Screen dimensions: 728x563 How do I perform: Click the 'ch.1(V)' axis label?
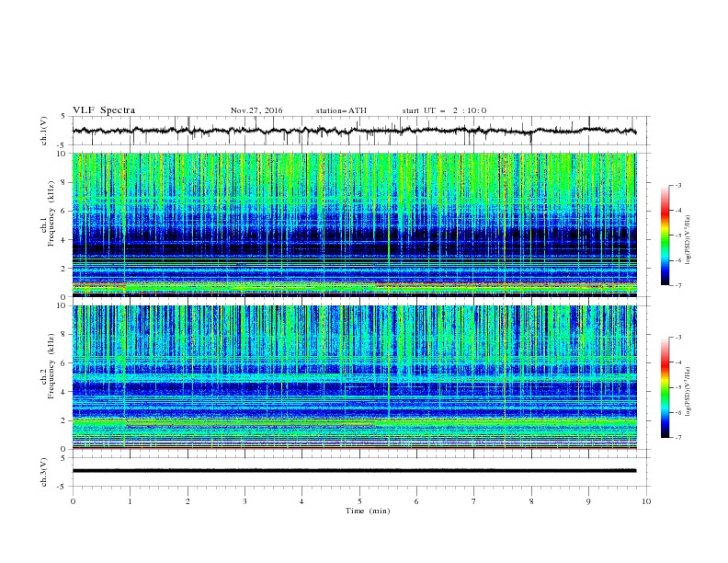pyautogui.click(x=44, y=131)
